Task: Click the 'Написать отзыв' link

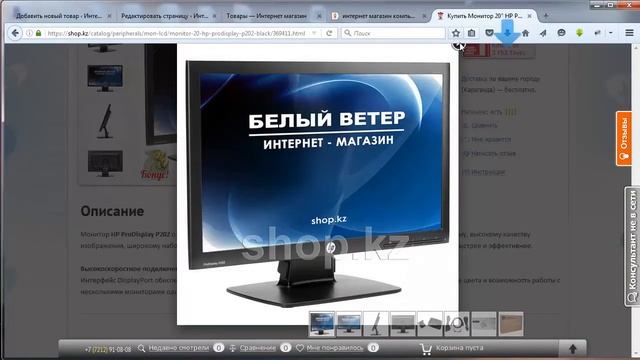Action: 493,153
